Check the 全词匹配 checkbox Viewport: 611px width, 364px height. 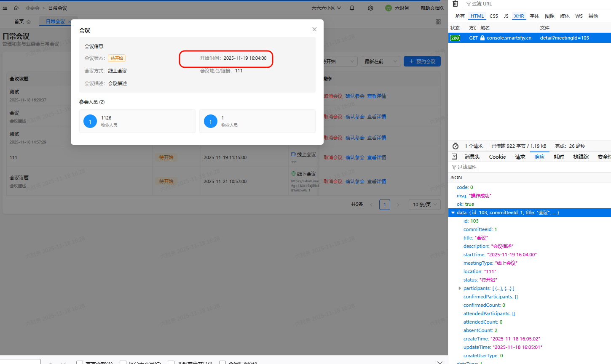(x=222, y=362)
